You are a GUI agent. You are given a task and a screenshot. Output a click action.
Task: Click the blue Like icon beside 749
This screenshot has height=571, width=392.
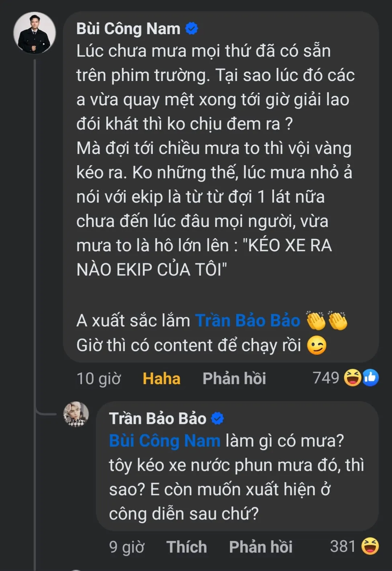tap(371, 378)
